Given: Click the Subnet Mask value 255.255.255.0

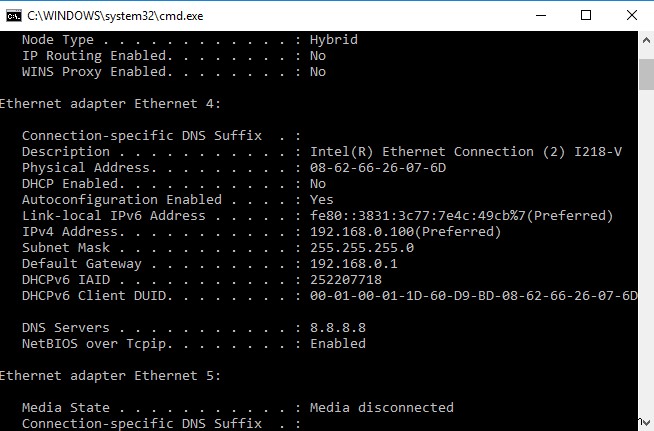Looking at the screenshot, I should click(362, 248).
